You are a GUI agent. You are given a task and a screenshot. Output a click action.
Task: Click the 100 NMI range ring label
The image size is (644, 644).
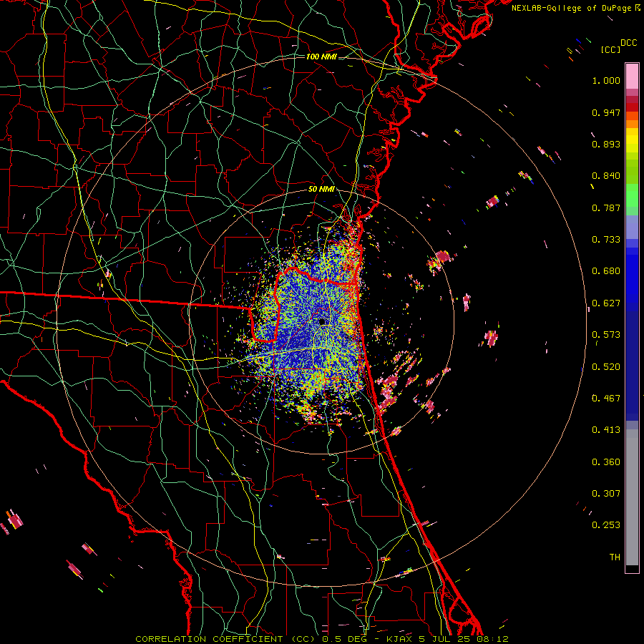pyautogui.click(x=321, y=57)
